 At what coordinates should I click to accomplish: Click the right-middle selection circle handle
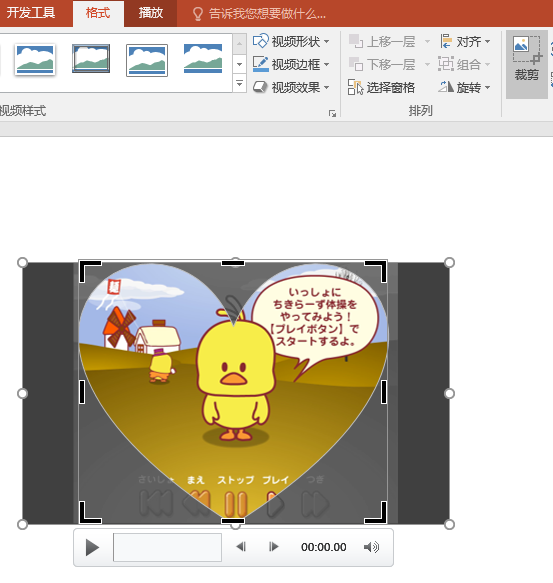(x=449, y=393)
